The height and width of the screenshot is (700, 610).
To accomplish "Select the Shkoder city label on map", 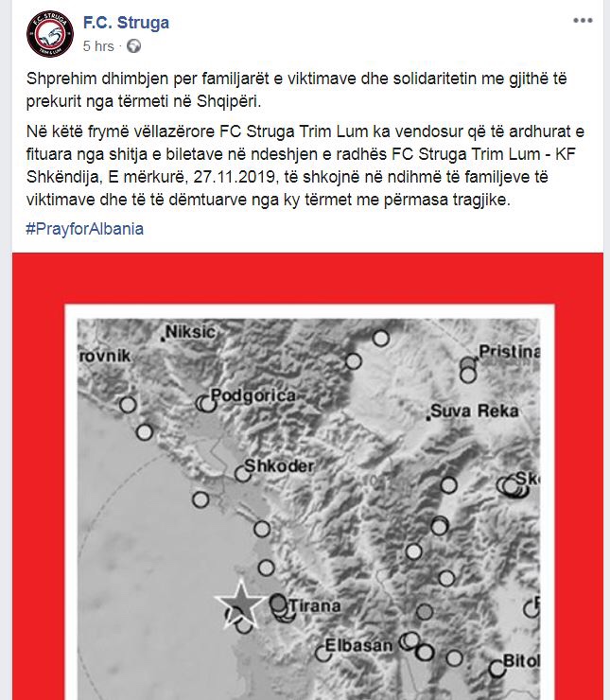I will click(279, 466).
